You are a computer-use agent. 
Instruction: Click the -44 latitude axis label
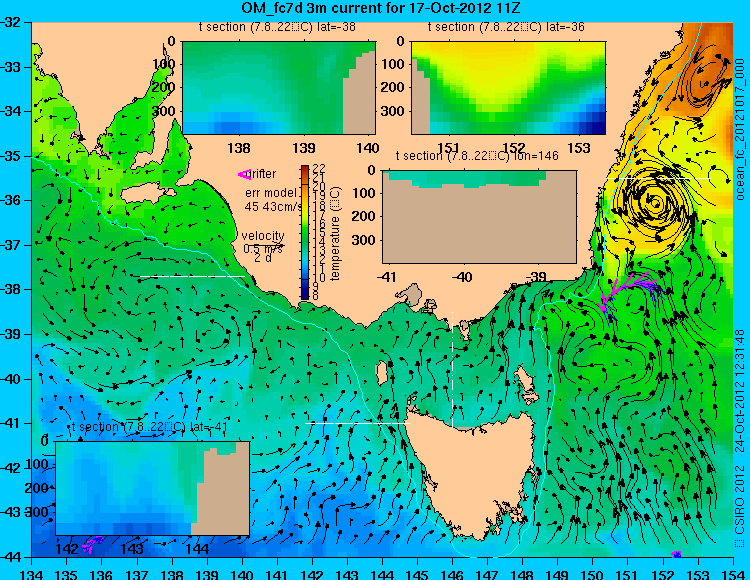click(11, 557)
